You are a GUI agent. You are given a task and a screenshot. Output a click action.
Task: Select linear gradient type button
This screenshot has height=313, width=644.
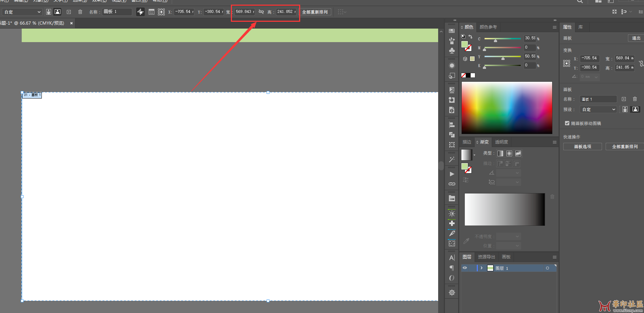pyautogui.click(x=500, y=153)
